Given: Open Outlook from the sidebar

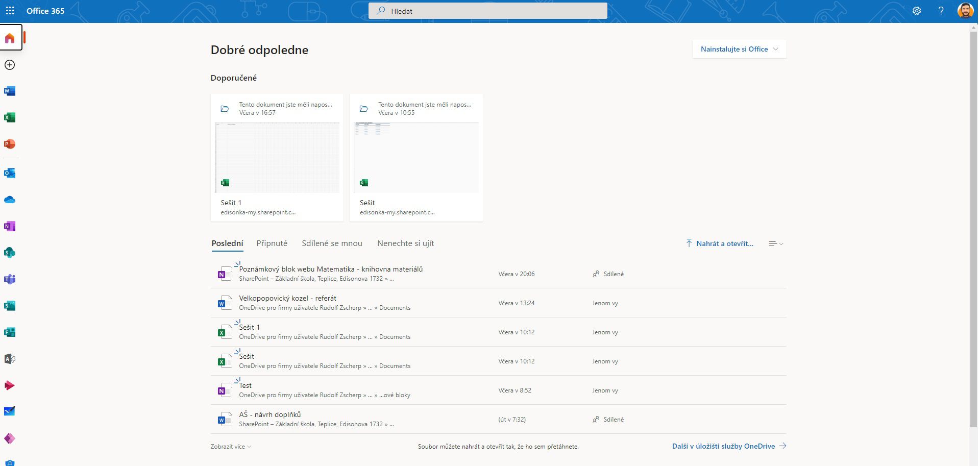Looking at the screenshot, I should pyautogui.click(x=10, y=173).
